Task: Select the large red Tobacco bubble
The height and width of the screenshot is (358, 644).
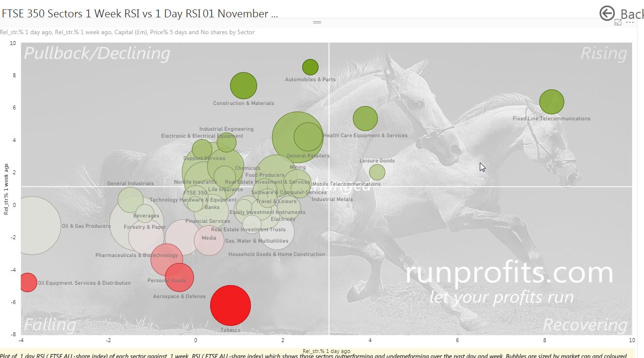Action: [x=230, y=305]
